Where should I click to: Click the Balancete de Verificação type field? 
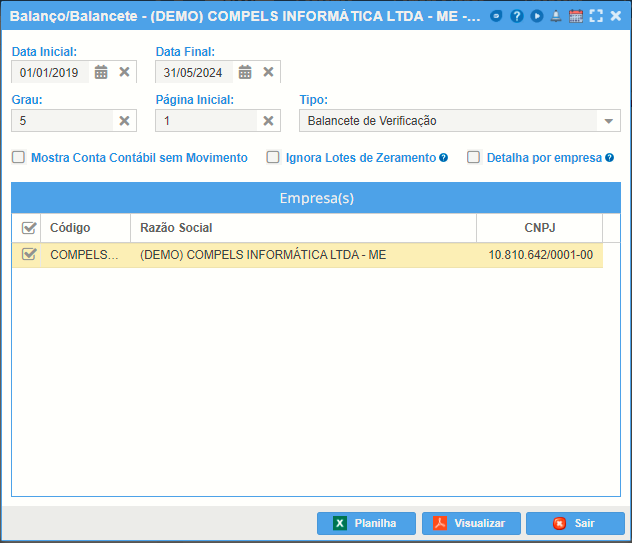tap(448, 121)
